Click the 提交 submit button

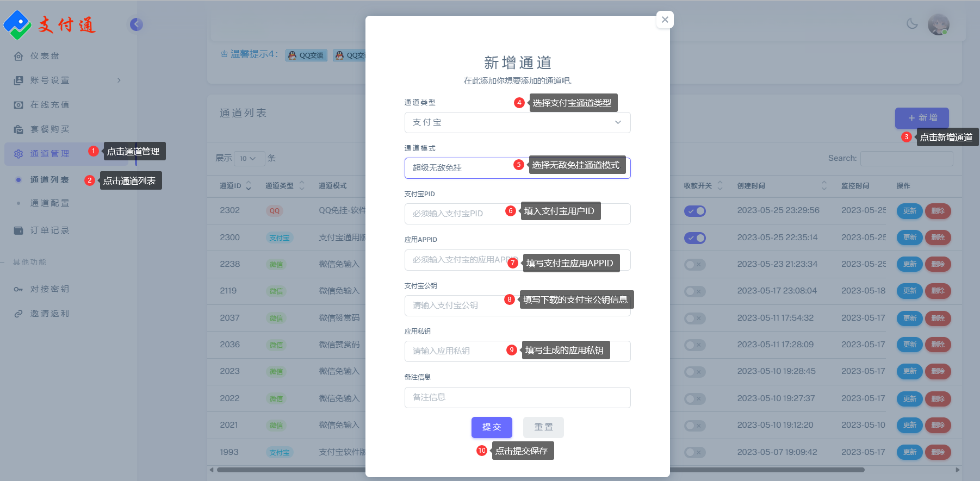pyautogui.click(x=492, y=427)
